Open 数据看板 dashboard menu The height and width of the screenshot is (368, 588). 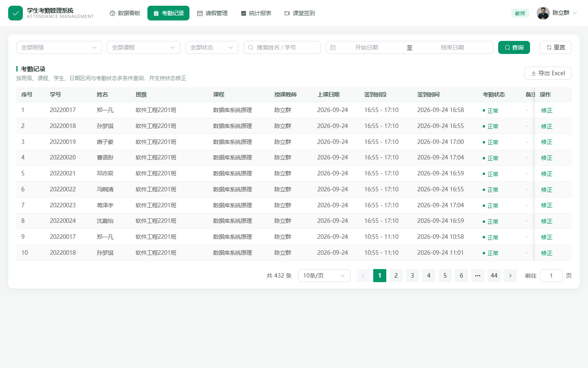click(x=125, y=13)
